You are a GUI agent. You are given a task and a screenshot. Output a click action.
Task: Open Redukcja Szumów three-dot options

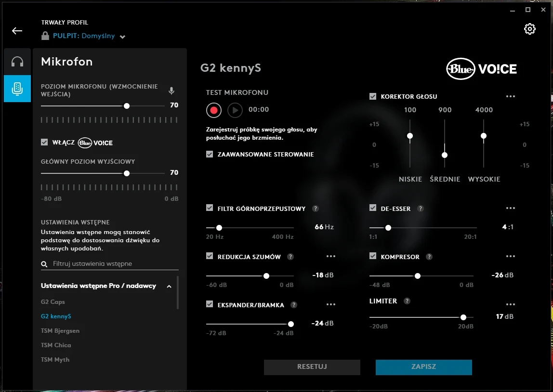330,257
